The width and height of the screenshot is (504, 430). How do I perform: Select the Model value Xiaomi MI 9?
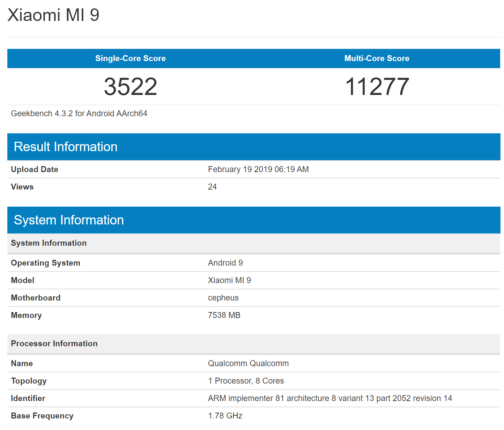point(229,280)
